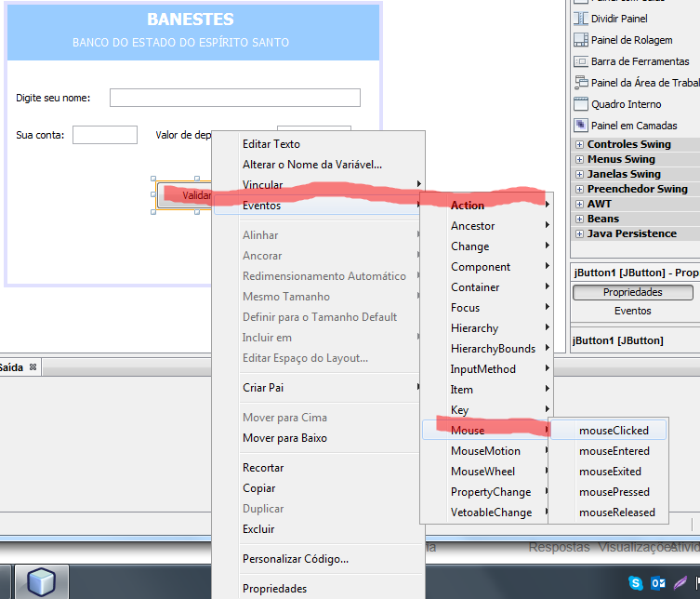This screenshot has width=700, height=599.
Task: Choose Alterar o Nome da Variável
Action: pyautogui.click(x=319, y=165)
